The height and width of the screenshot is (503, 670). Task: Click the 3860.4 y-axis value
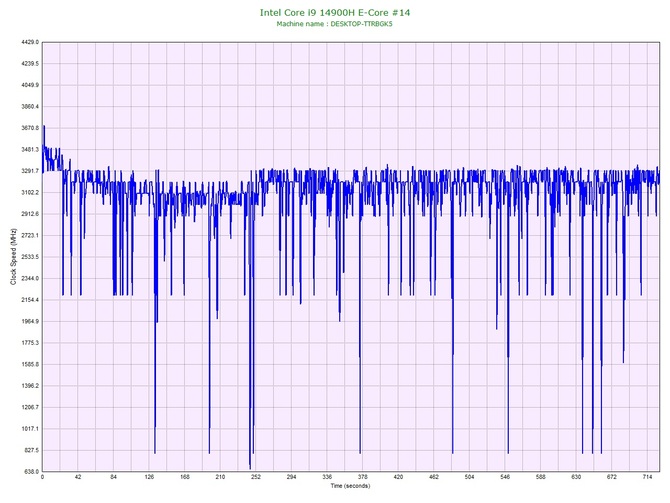(30, 106)
